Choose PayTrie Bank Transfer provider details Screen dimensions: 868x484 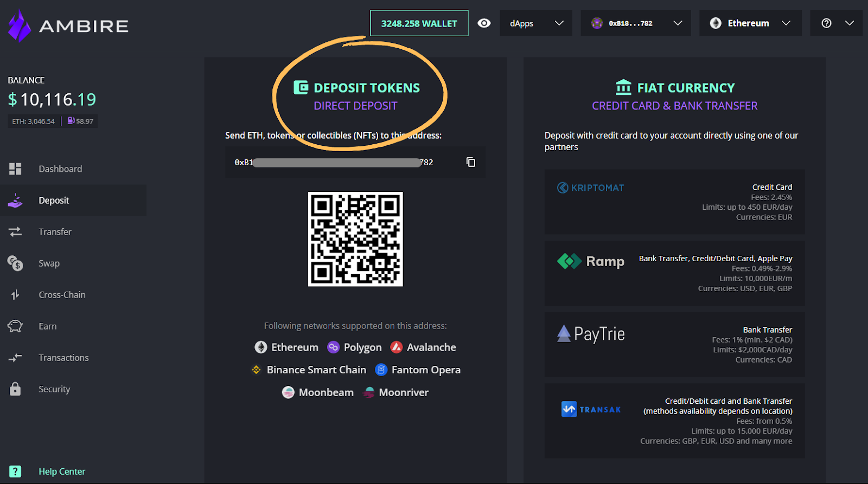click(675, 345)
